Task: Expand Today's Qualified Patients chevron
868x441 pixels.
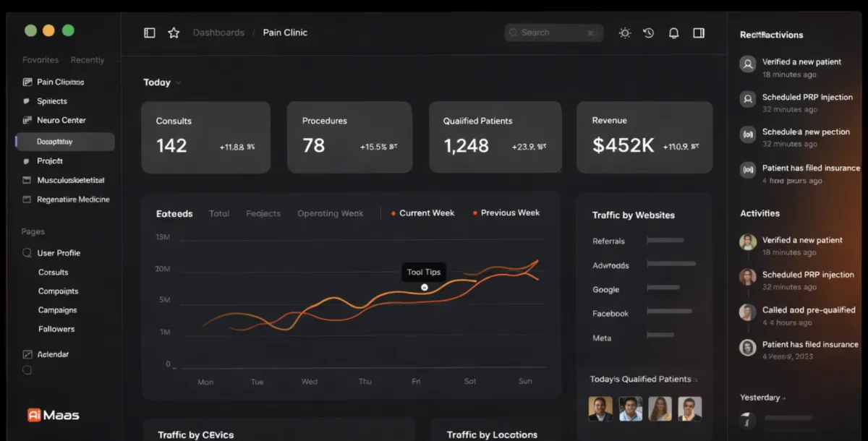Action: click(696, 380)
